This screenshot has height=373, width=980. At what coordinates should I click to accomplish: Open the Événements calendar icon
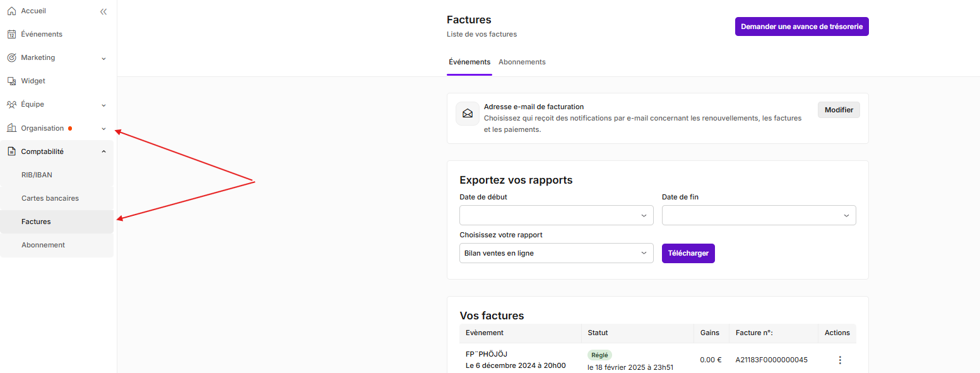click(11, 34)
